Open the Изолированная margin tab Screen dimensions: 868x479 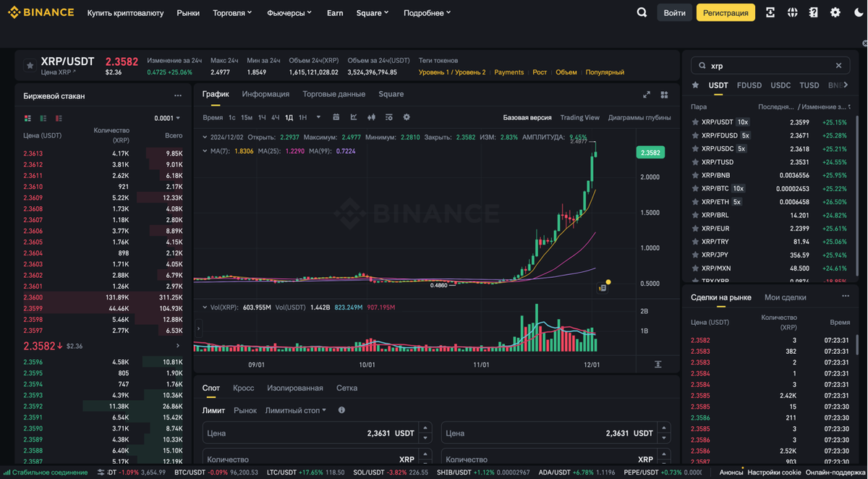coord(295,388)
